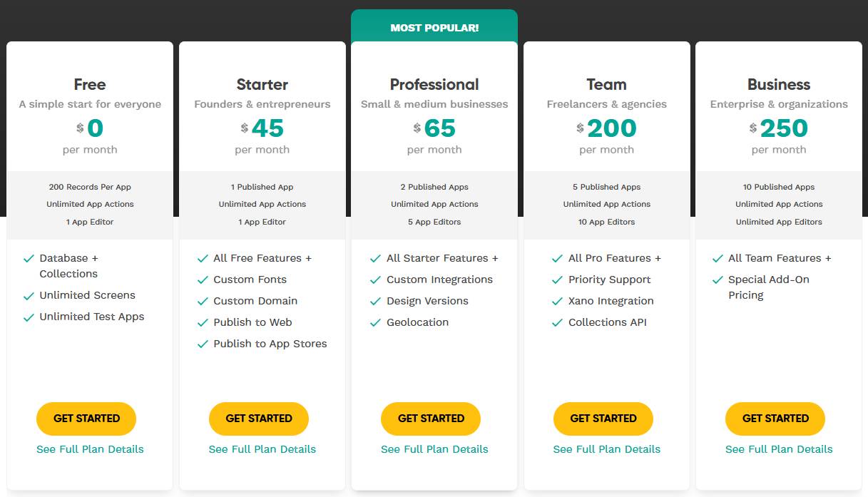The image size is (868, 497).
Task: Open full plan details for the Starter plan
Action: click(262, 449)
